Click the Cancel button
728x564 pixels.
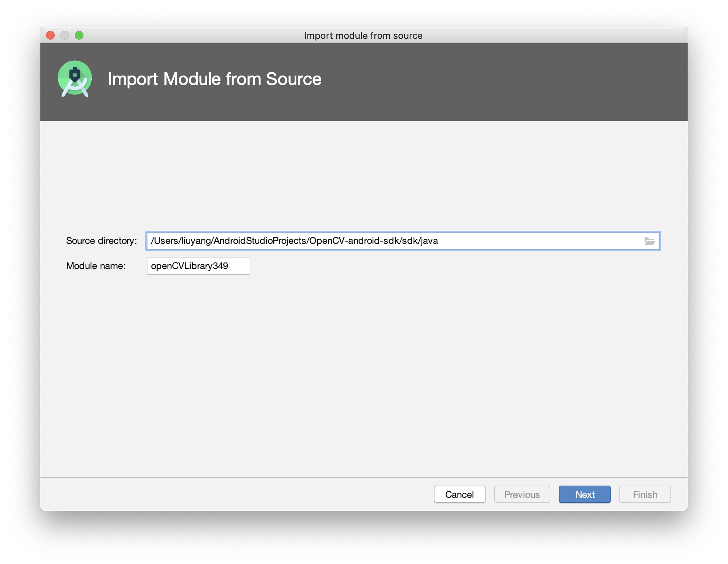coord(459,494)
